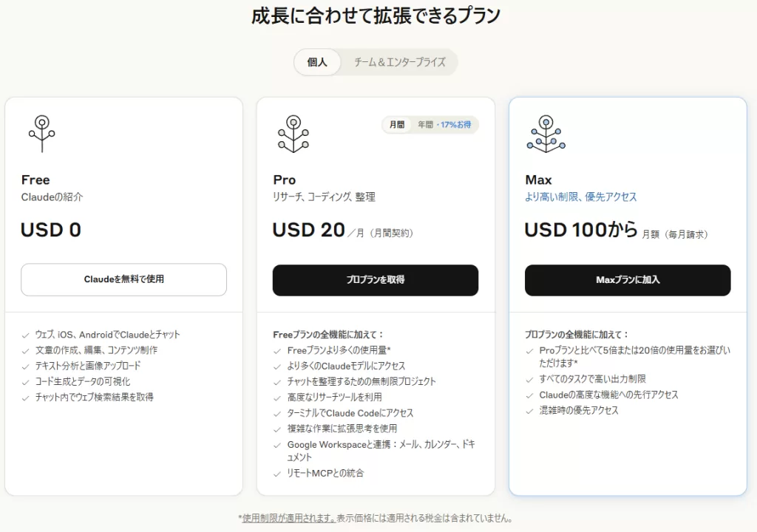The image size is (757, 532).
Task: Select the 個人 tab
Action: pyautogui.click(x=317, y=62)
